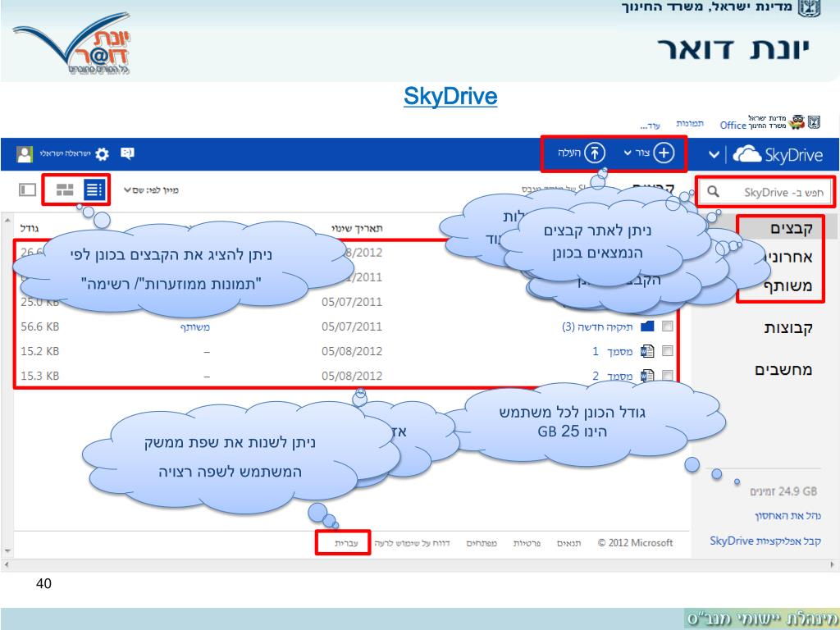Expand the chevron beside SkyDrive logo
Screen dimensions: 840x630
pyautogui.click(x=714, y=155)
